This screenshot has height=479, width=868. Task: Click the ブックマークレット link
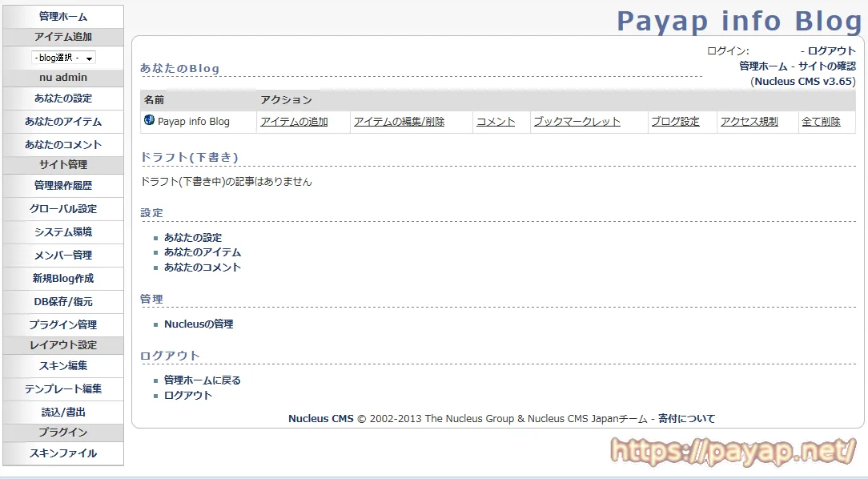577,122
